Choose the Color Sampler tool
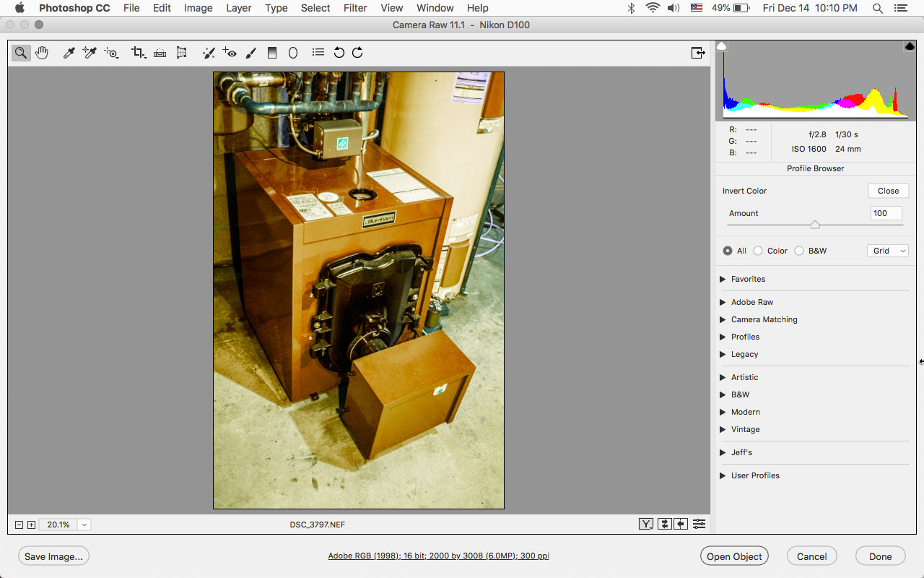924x578 pixels. click(90, 53)
